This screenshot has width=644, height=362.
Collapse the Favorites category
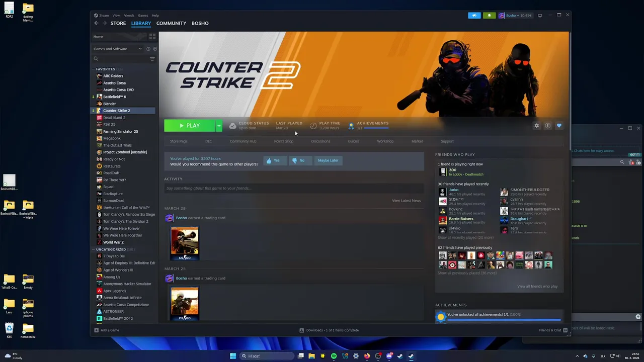(94, 69)
